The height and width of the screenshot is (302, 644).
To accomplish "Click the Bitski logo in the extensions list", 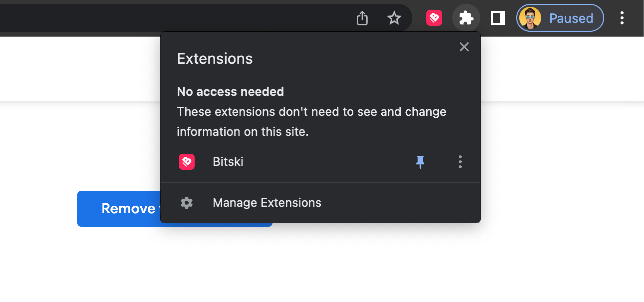I will (x=186, y=162).
